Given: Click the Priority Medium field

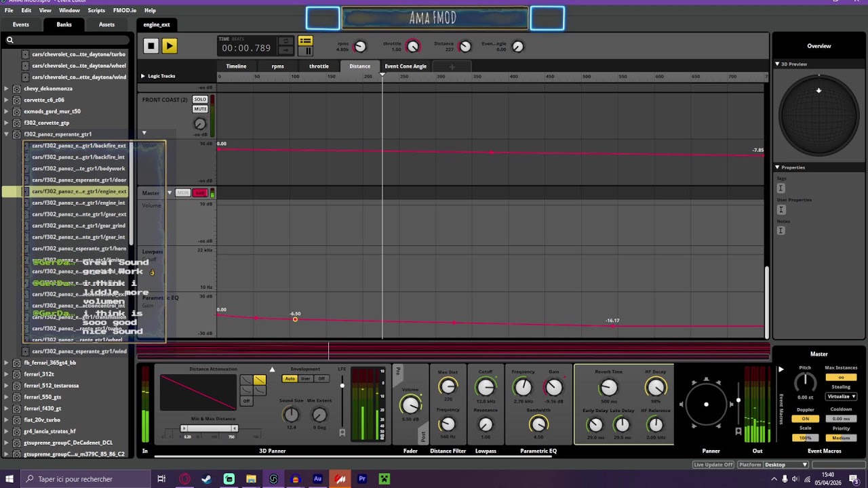Looking at the screenshot, I should click(841, 438).
